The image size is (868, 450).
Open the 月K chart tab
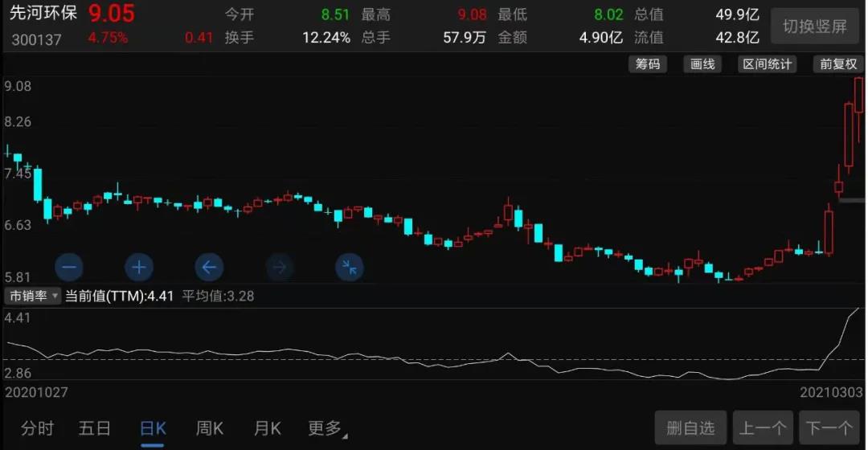(267, 428)
